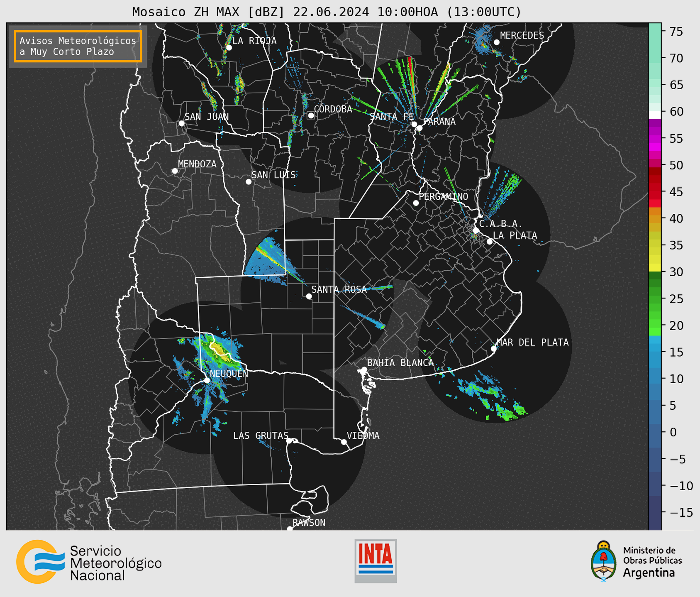
Task: Click the SAN LUIS city marker
Action: coord(249,182)
